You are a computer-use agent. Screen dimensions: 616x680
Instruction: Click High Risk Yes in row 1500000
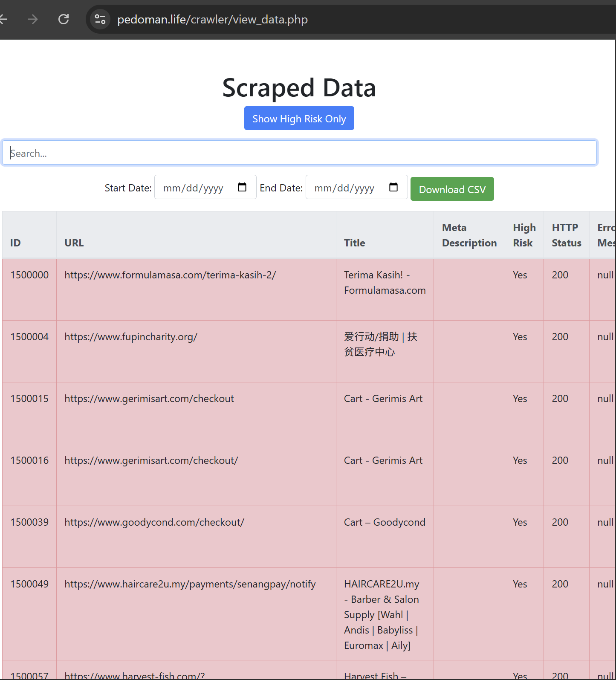520,275
